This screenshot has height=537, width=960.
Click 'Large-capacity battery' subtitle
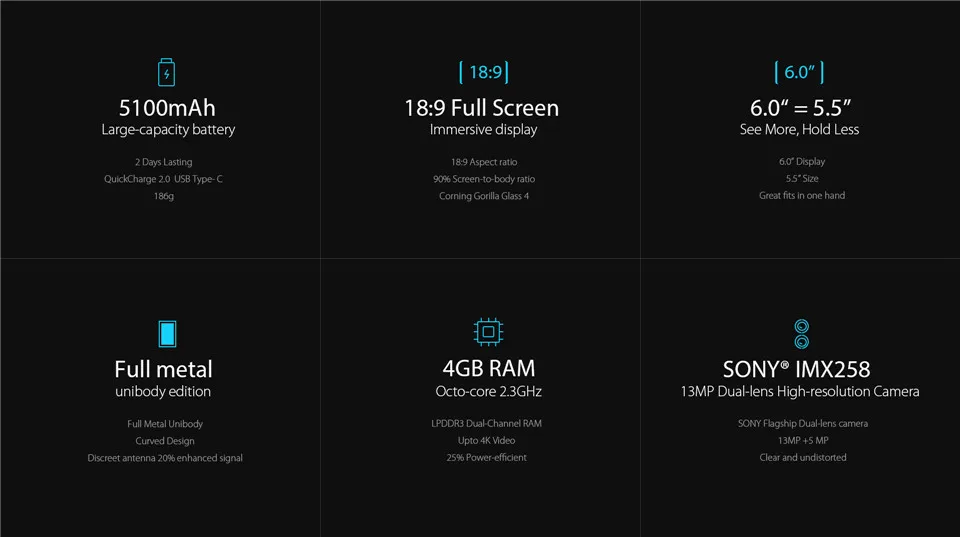coord(168,130)
